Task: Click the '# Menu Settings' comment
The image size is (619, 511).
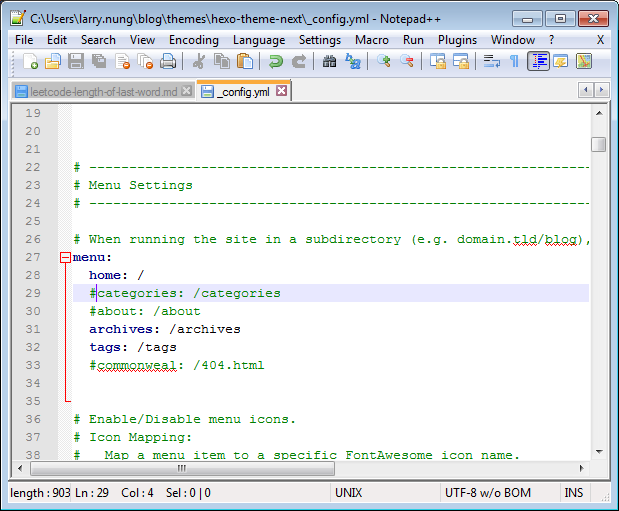Action: [133, 185]
